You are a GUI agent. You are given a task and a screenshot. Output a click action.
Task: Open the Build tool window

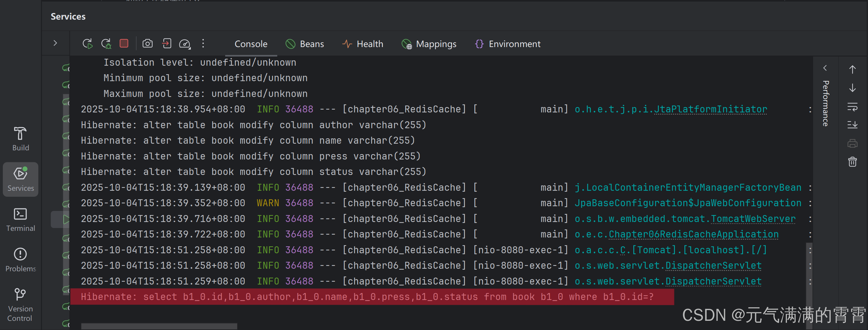21,139
